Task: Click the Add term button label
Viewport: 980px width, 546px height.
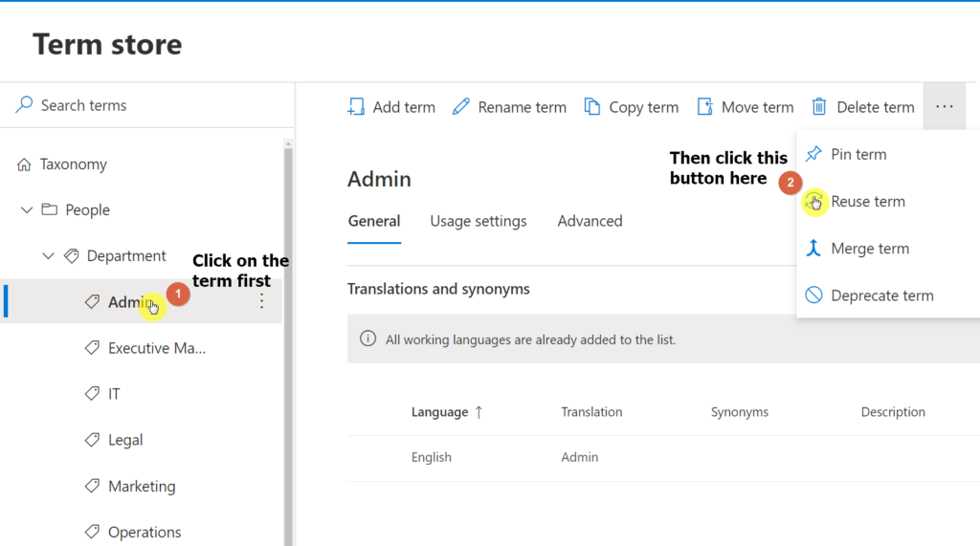Action: click(x=404, y=107)
